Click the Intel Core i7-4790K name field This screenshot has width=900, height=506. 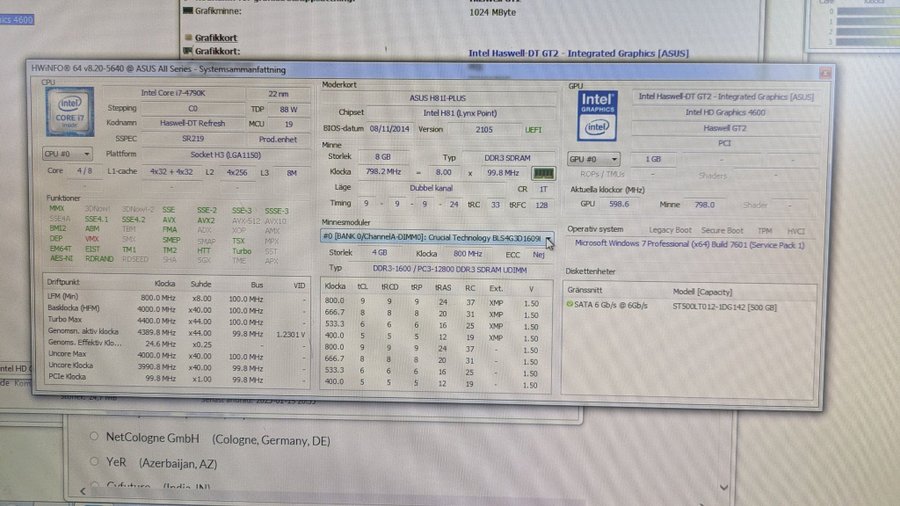point(173,93)
